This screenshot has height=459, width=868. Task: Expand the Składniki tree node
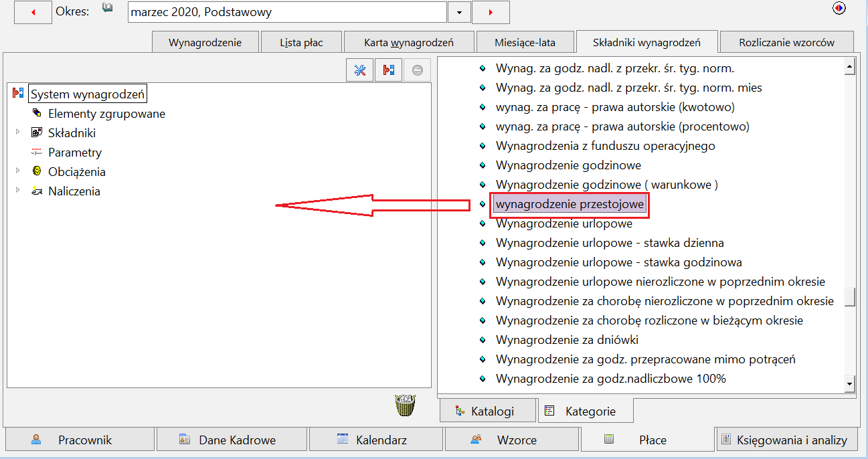coord(18,132)
